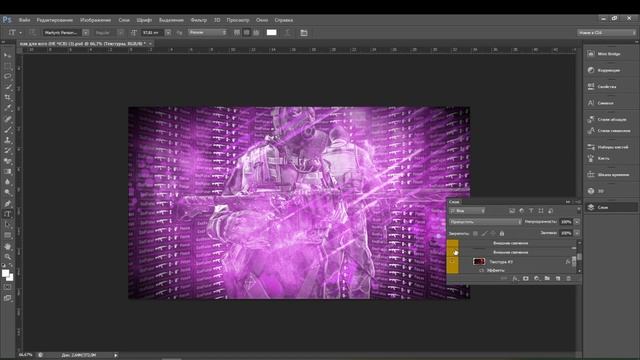Open the Mini Bridge panel
This screenshot has width=640, height=360.
[x=608, y=54]
